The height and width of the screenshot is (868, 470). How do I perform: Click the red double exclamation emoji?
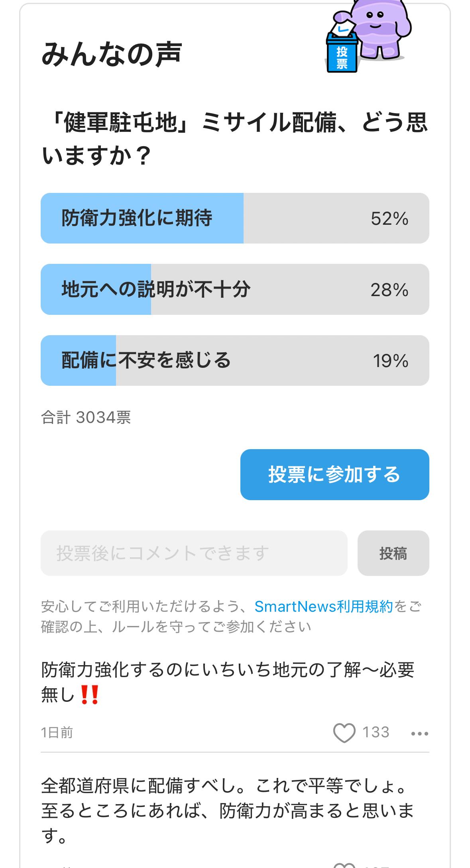pyautogui.click(x=89, y=695)
